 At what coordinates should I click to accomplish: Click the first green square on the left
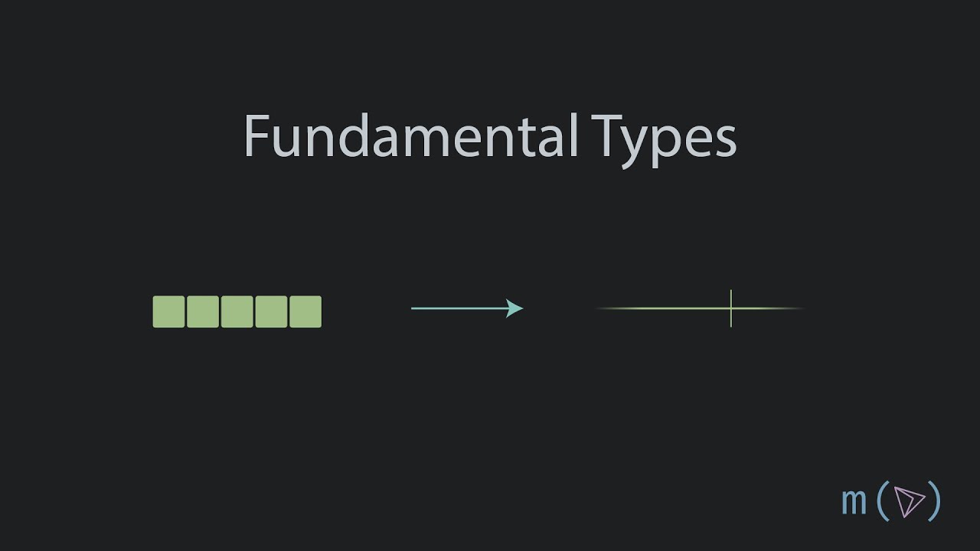click(x=168, y=311)
